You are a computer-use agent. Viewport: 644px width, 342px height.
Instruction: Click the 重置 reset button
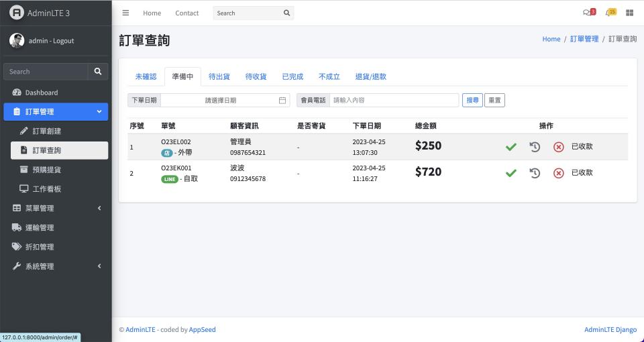click(494, 101)
